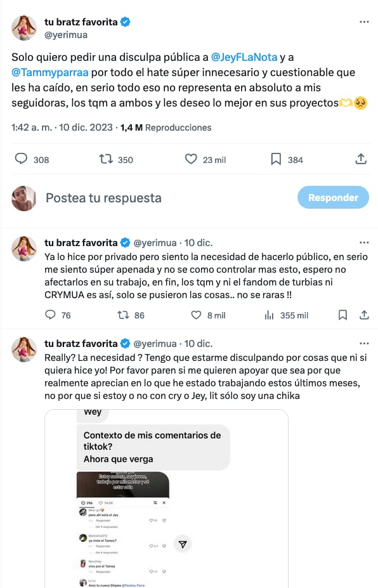Like the second tweet
This screenshot has height=588, width=378.
(x=195, y=315)
